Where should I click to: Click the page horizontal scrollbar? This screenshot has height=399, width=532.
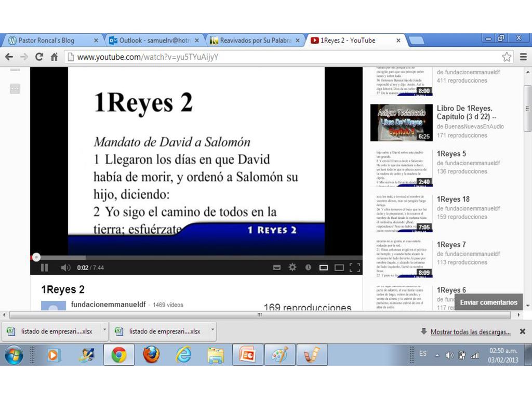pos(260,315)
